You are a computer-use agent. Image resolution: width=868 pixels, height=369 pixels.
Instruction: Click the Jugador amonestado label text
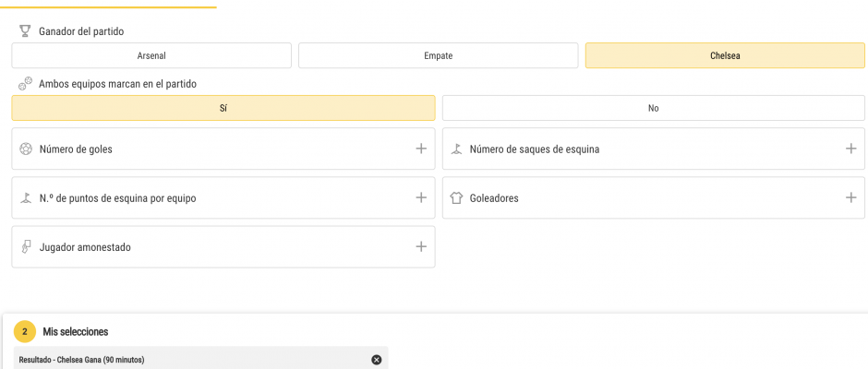[85, 247]
